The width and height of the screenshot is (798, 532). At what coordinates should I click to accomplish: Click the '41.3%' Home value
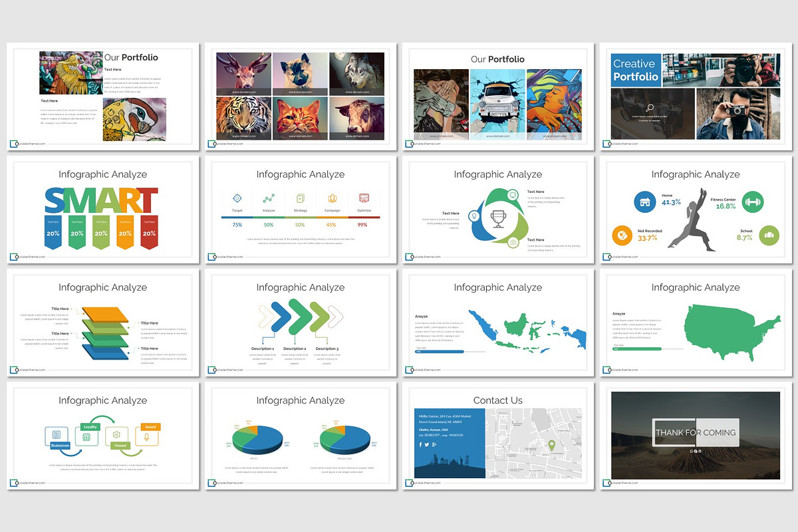pyautogui.click(x=671, y=202)
